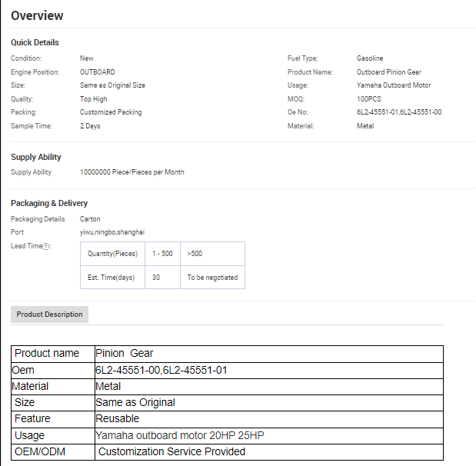This screenshot has height=466, width=476.
Task: Click the Packaging & Delivery heading
Action: [49, 203]
